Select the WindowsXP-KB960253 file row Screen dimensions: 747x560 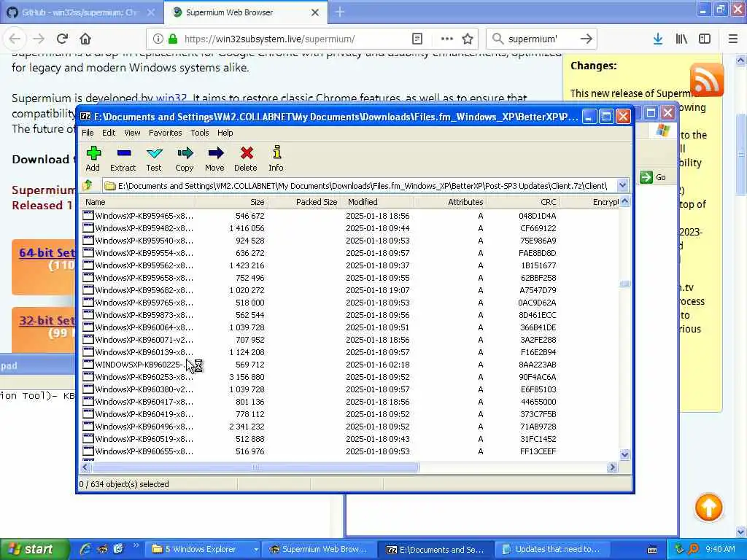point(350,377)
